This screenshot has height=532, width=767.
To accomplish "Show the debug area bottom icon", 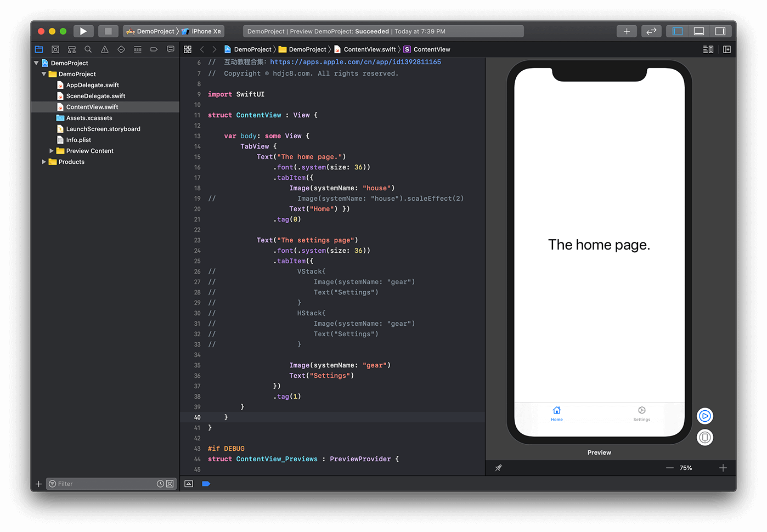I will tap(189, 484).
